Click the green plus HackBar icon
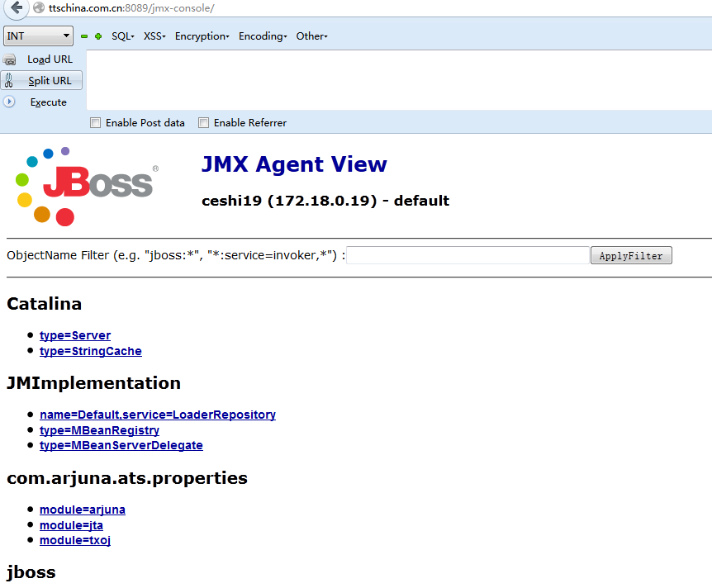The image size is (712, 588). pos(98,36)
